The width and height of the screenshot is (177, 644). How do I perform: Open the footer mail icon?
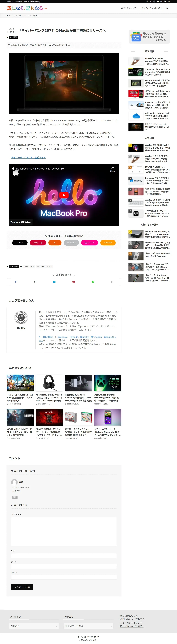(x=98, y=637)
